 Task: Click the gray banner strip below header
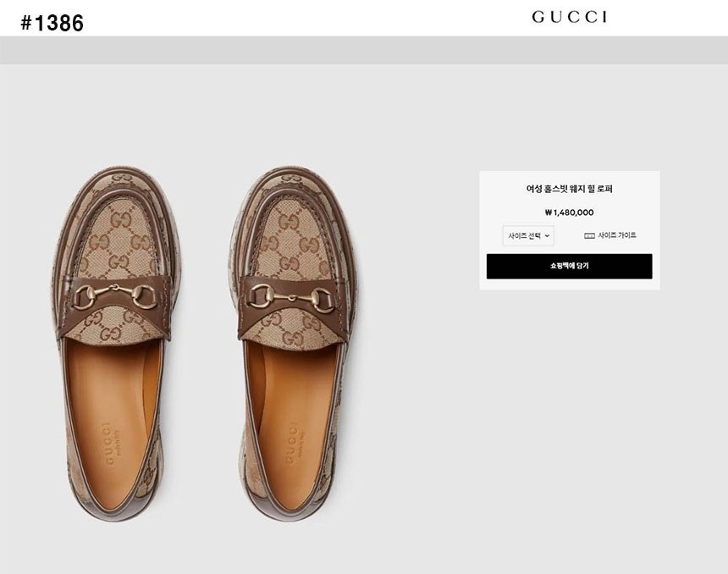(x=364, y=50)
